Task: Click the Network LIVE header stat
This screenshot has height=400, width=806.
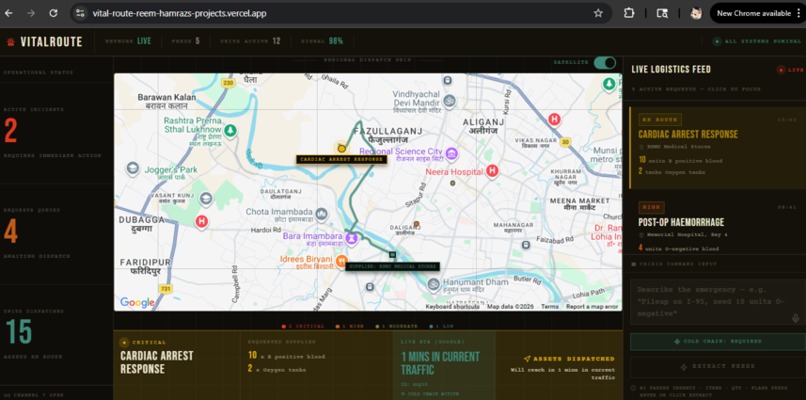Action: click(x=128, y=41)
